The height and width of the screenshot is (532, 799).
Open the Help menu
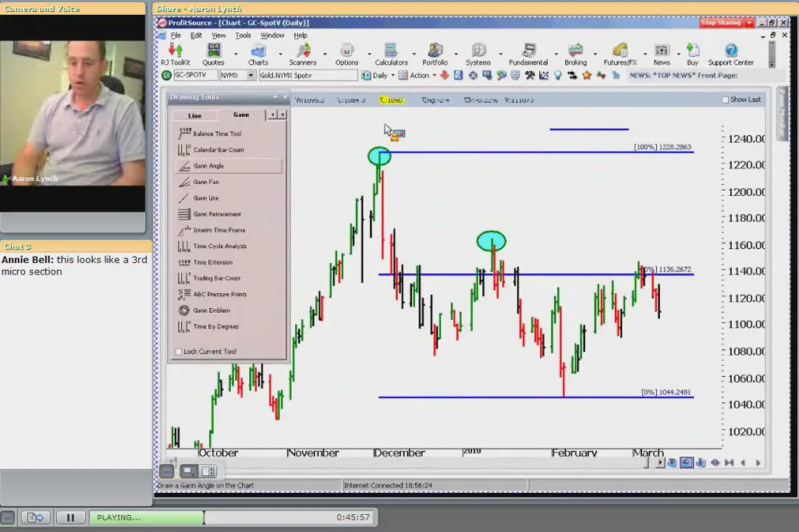300,35
